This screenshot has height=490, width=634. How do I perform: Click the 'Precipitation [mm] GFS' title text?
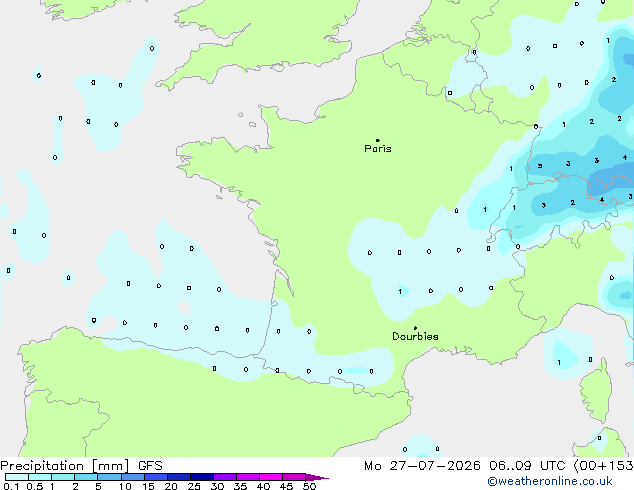point(81,466)
